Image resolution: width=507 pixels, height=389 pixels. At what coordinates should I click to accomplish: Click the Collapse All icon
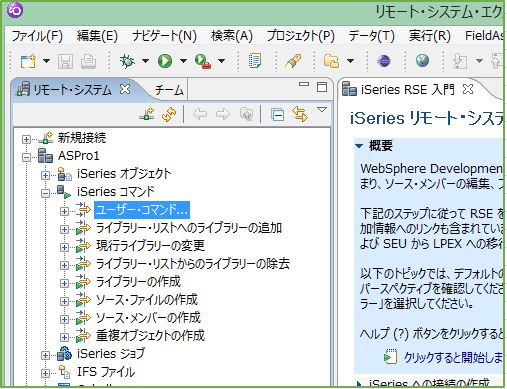pos(277,115)
